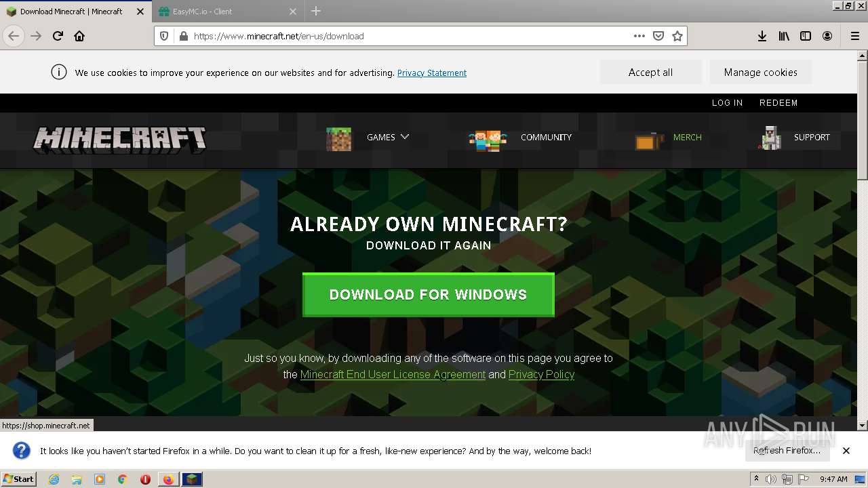The width and height of the screenshot is (868, 488).
Task: Open the Firefox hamburger menu
Action: 854,36
